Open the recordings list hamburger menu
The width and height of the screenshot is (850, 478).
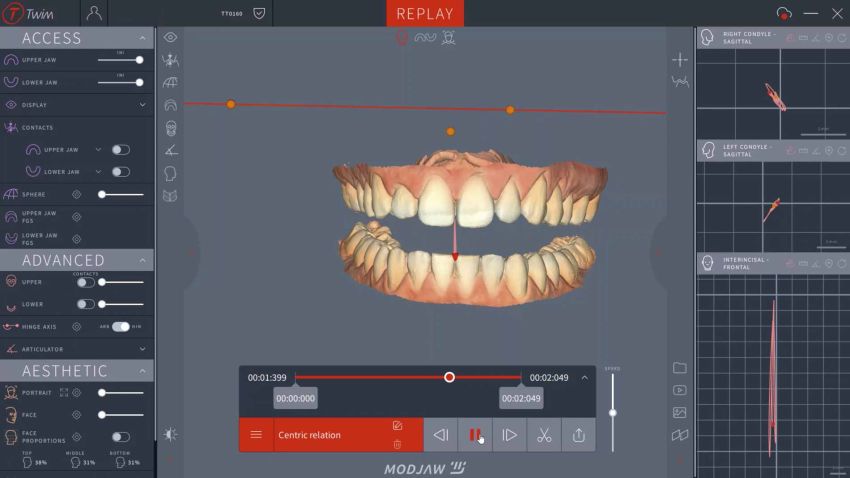point(256,435)
